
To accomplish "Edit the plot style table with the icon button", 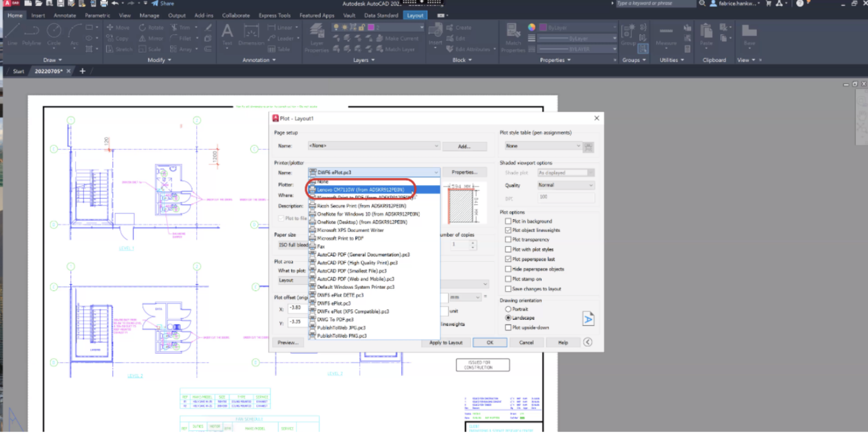I will click(x=589, y=147).
